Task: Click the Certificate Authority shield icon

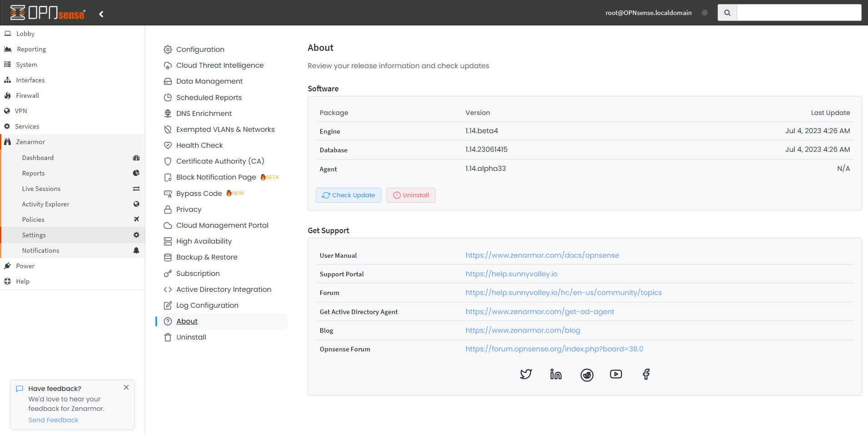Action: click(168, 161)
